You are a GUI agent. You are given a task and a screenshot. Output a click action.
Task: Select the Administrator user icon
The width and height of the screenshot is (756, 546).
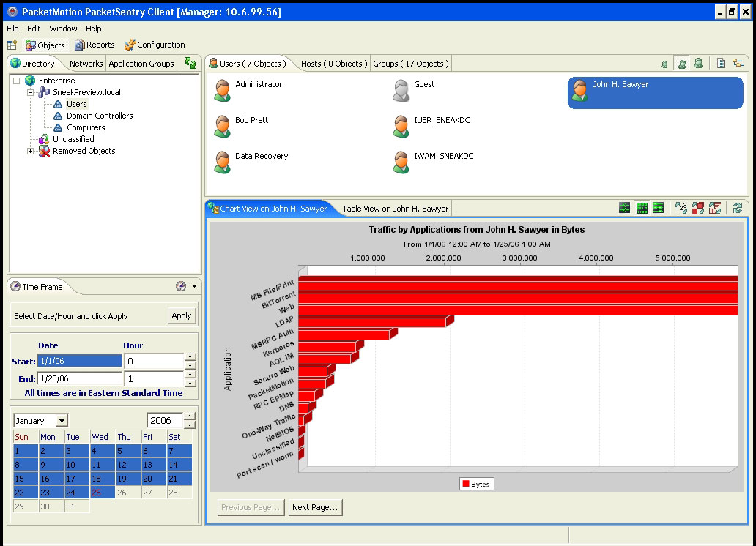point(222,91)
